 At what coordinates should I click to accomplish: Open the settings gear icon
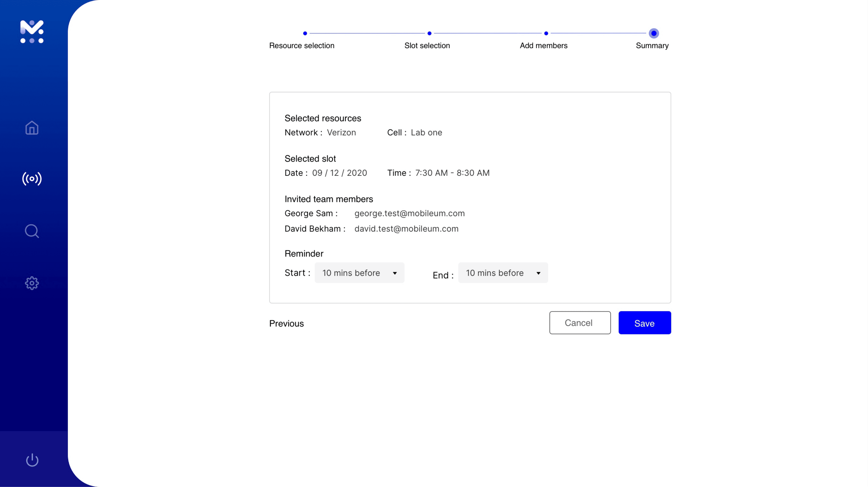tap(32, 283)
